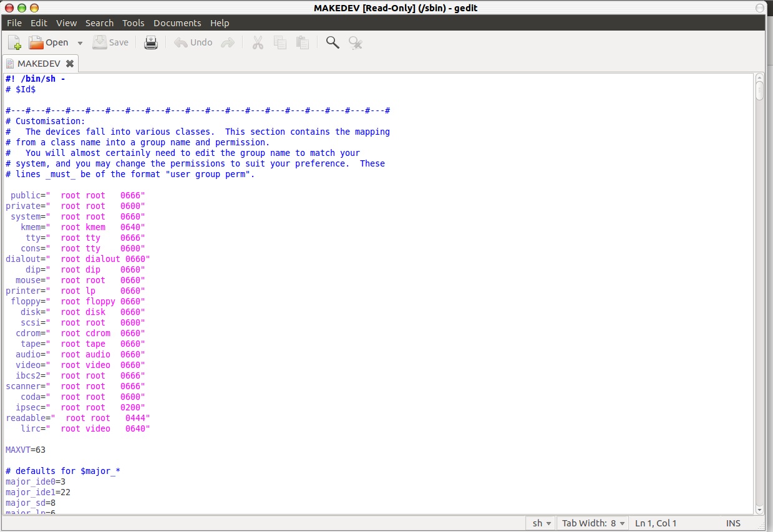The width and height of the screenshot is (773, 532).
Task: Open the Search menu
Action: (100, 23)
